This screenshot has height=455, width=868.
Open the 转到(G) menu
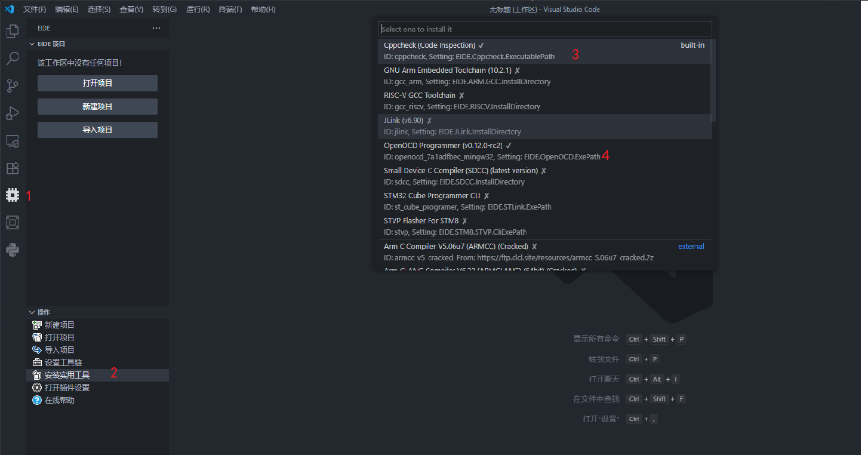(x=165, y=10)
